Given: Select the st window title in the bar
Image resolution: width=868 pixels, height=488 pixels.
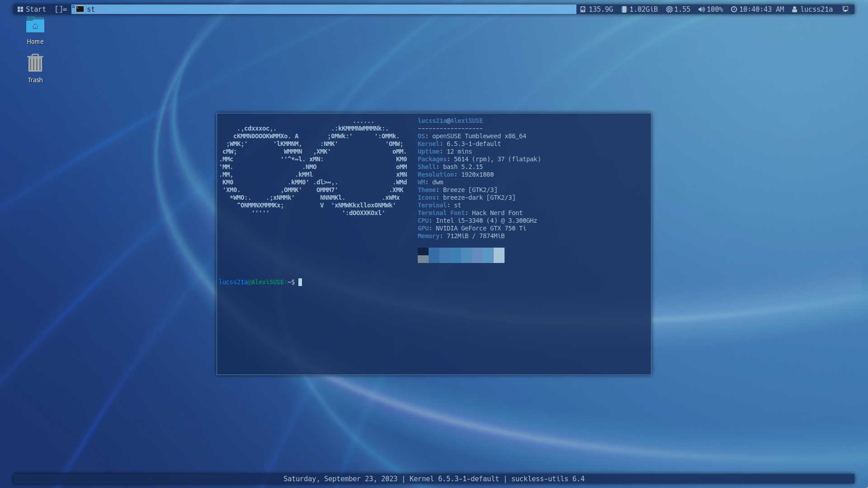Looking at the screenshot, I should point(324,9).
